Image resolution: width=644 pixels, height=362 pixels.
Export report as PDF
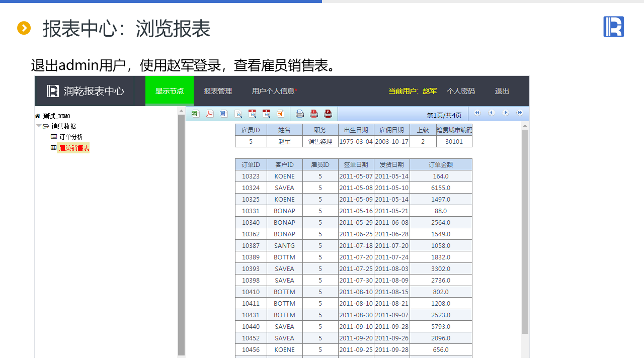pos(210,114)
